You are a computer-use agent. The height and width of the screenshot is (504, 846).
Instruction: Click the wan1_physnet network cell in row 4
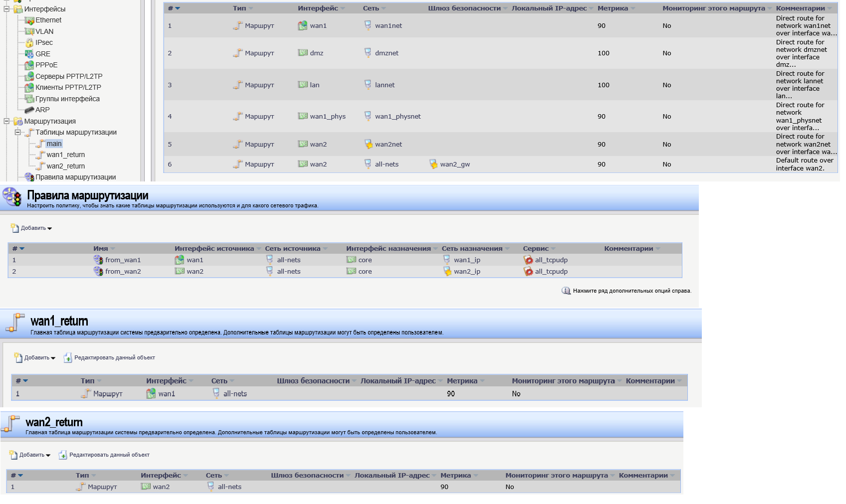[x=398, y=117]
